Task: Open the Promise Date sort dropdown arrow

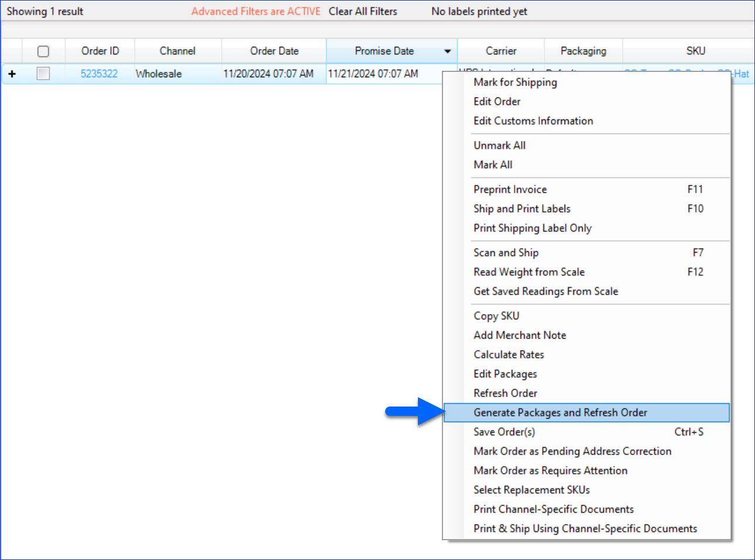Action: click(x=447, y=52)
